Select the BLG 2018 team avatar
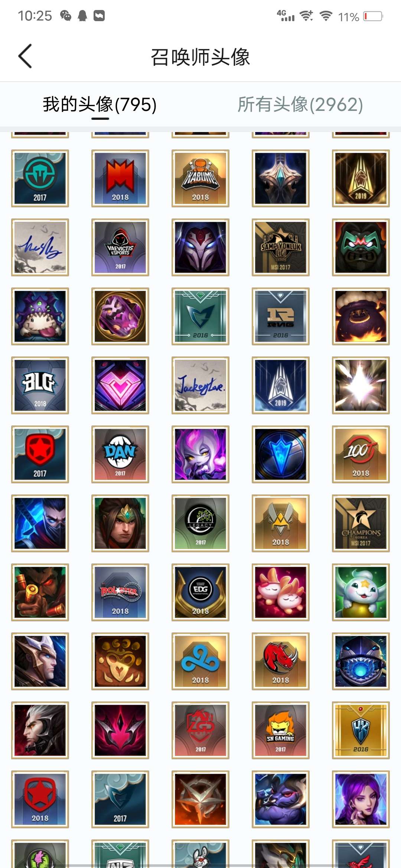The image size is (401, 868). 40,385
